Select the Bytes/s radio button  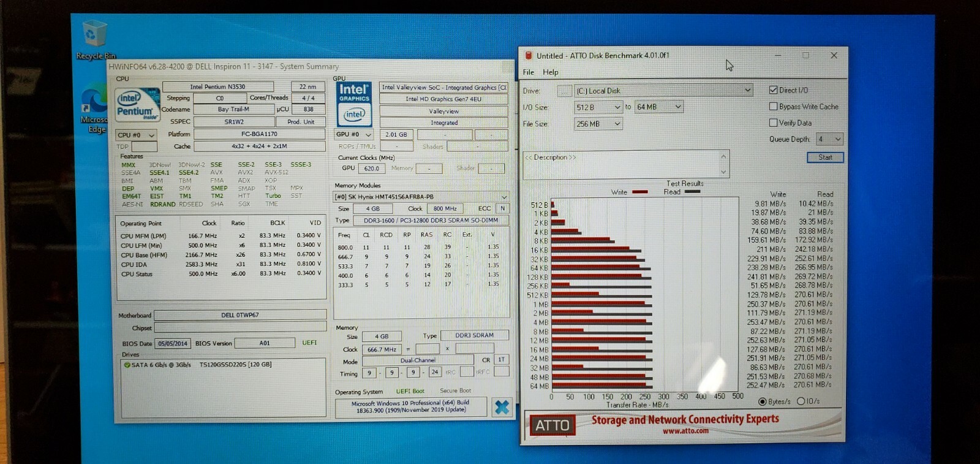point(763,401)
